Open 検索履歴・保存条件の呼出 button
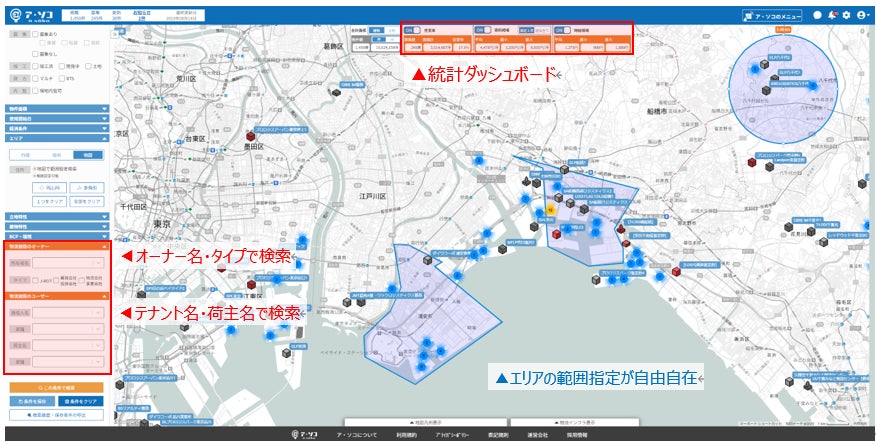876x442 pixels. [56, 415]
